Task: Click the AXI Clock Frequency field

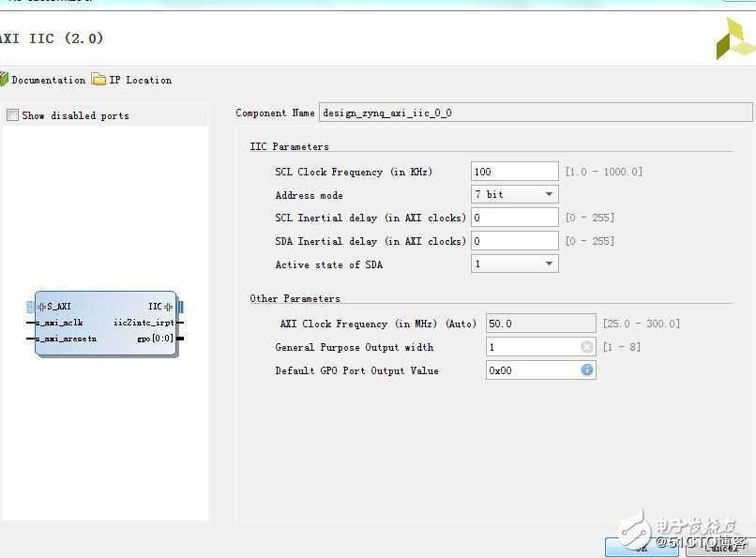Action: 541,324
